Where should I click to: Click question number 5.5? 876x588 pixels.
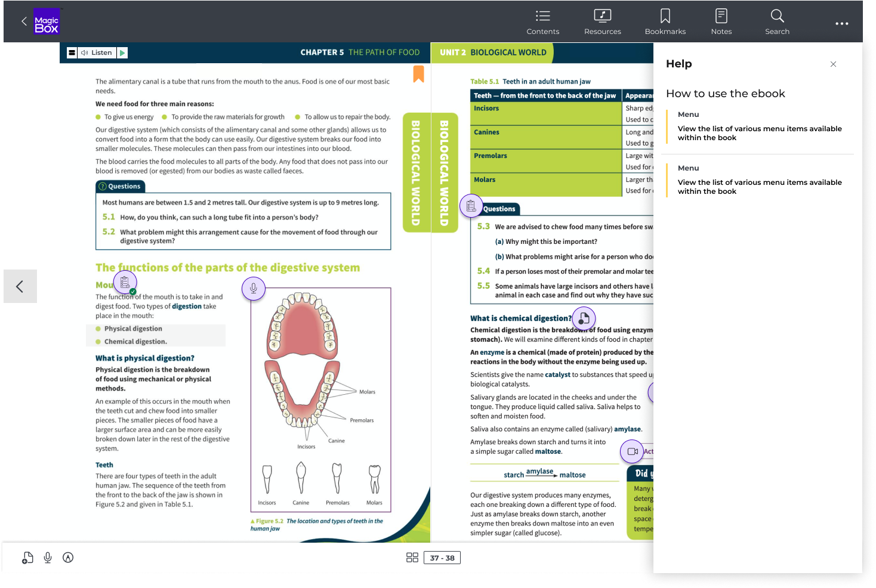483,286
